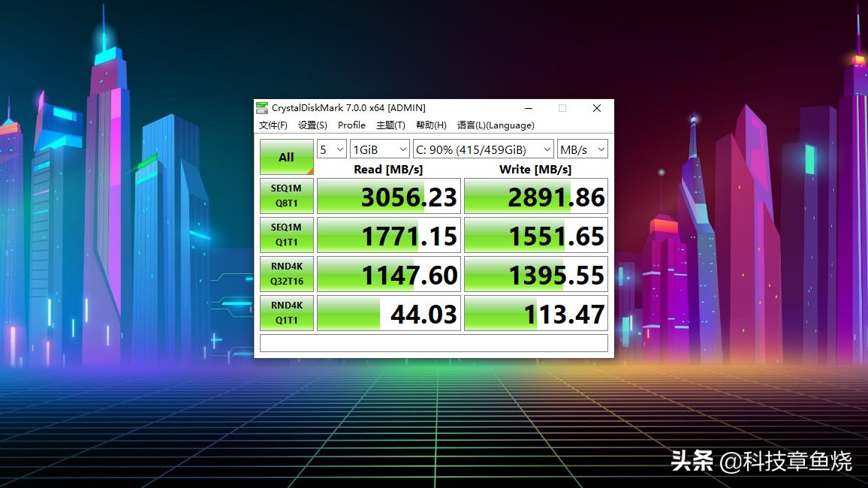Click the Read [MB/s] column header
Viewport: 868px width, 488px height.
coord(388,170)
